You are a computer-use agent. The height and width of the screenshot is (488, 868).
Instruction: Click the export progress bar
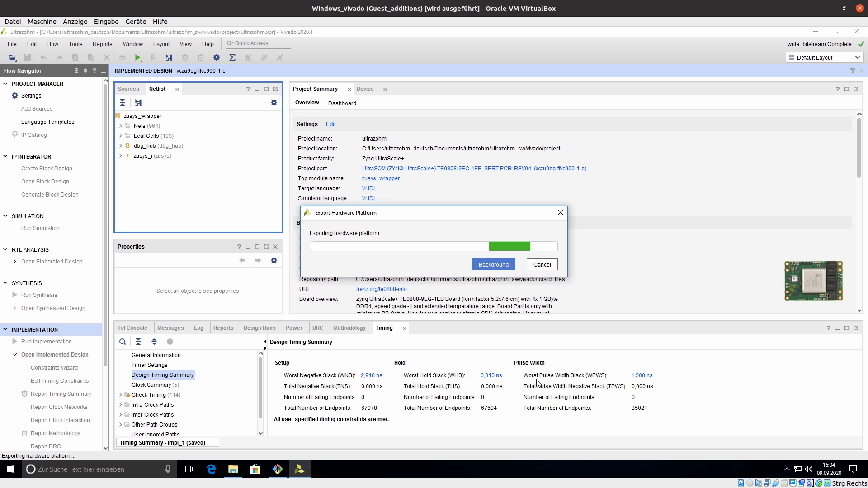pyautogui.click(x=433, y=246)
